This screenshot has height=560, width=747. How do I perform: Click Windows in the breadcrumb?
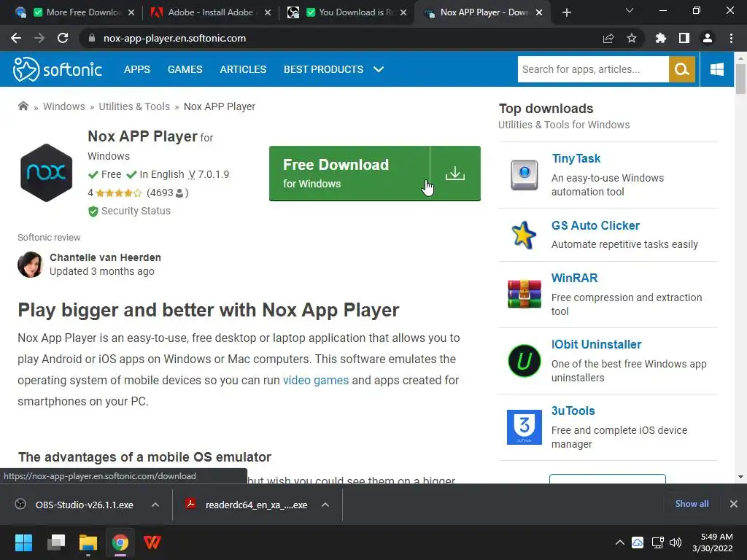pyautogui.click(x=64, y=106)
